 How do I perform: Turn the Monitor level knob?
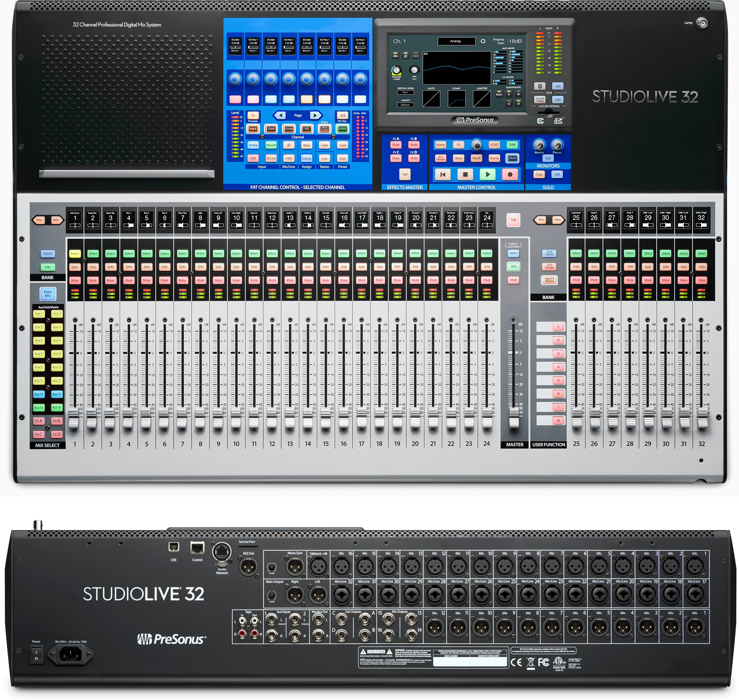[x=539, y=145]
